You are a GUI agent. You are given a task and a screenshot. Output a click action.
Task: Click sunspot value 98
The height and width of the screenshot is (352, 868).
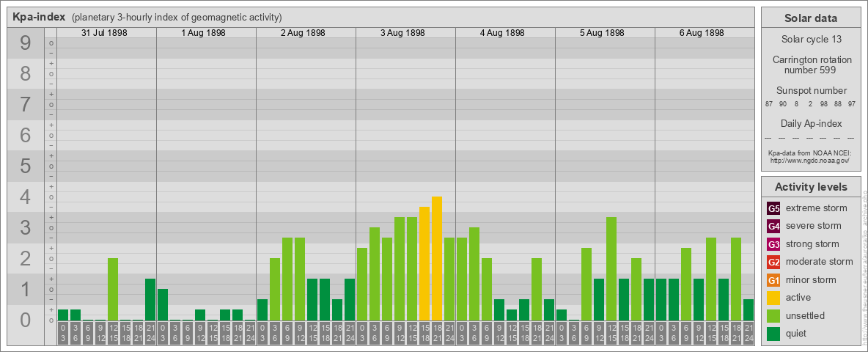point(824,104)
